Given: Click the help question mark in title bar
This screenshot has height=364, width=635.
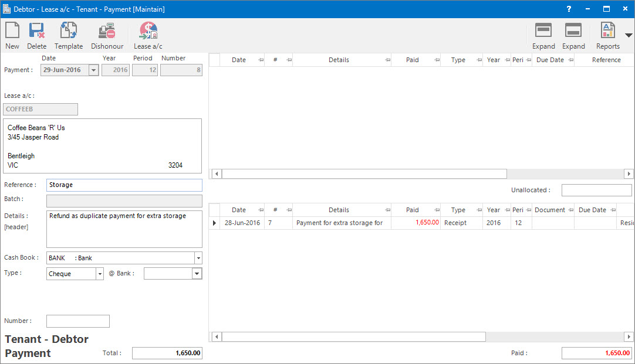Looking at the screenshot, I should (569, 9).
